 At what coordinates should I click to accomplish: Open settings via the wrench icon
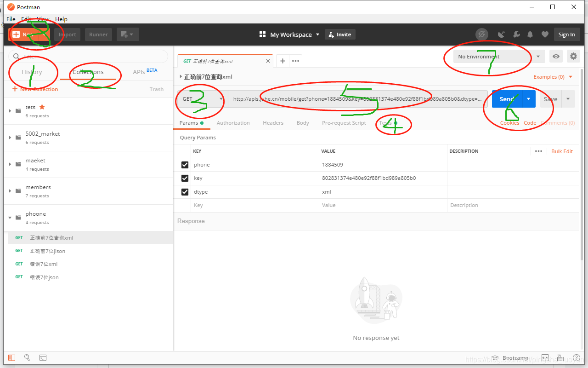[x=516, y=34]
